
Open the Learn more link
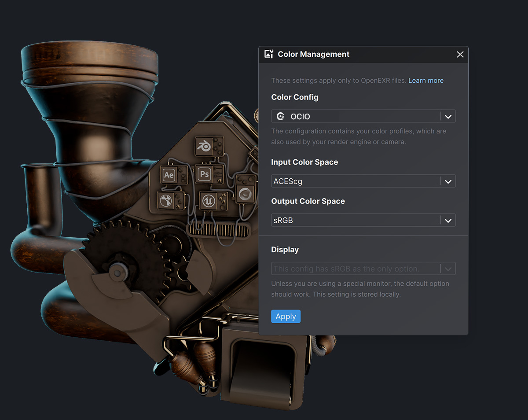(425, 80)
